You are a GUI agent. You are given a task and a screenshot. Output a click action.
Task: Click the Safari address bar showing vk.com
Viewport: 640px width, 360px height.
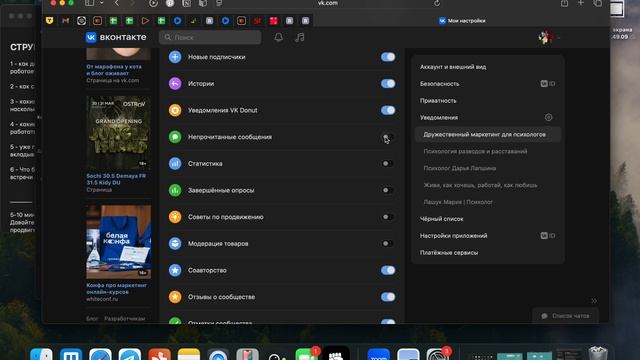[x=328, y=3]
